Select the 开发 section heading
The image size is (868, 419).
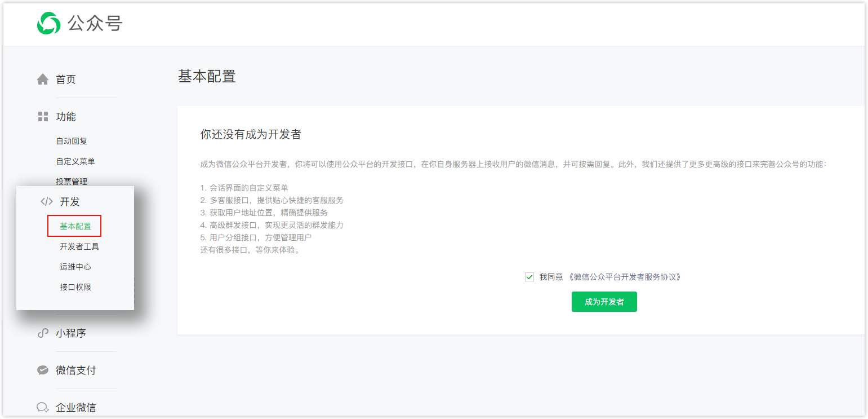click(70, 202)
